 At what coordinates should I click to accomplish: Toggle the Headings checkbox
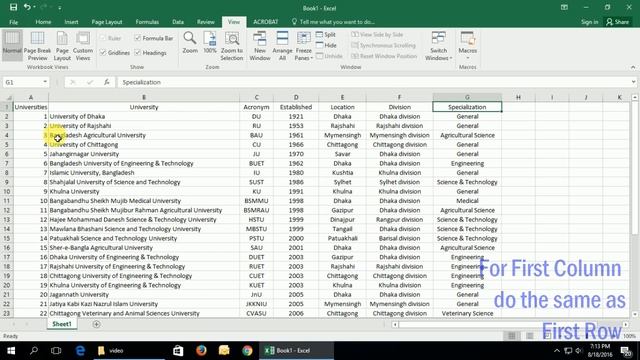[x=138, y=53]
